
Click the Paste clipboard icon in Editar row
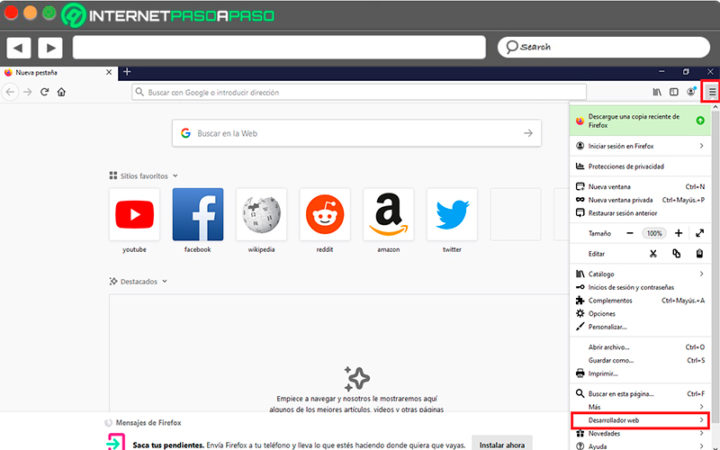click(700, 254)
